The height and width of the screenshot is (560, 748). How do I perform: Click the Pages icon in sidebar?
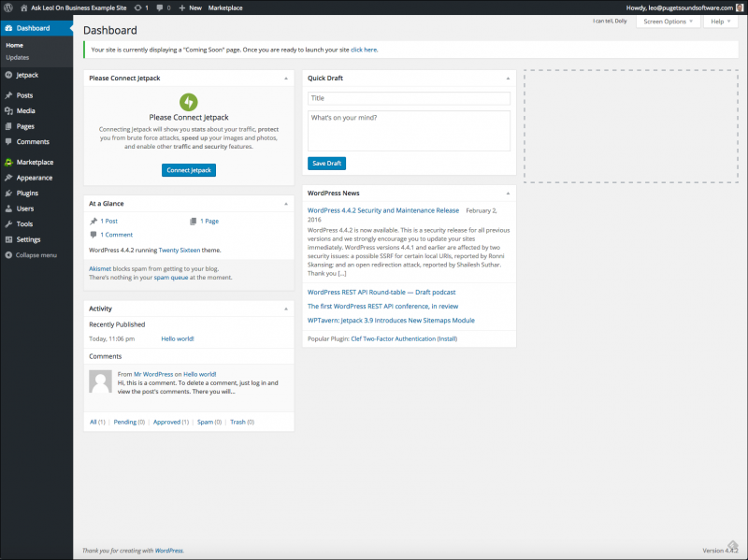8,126
